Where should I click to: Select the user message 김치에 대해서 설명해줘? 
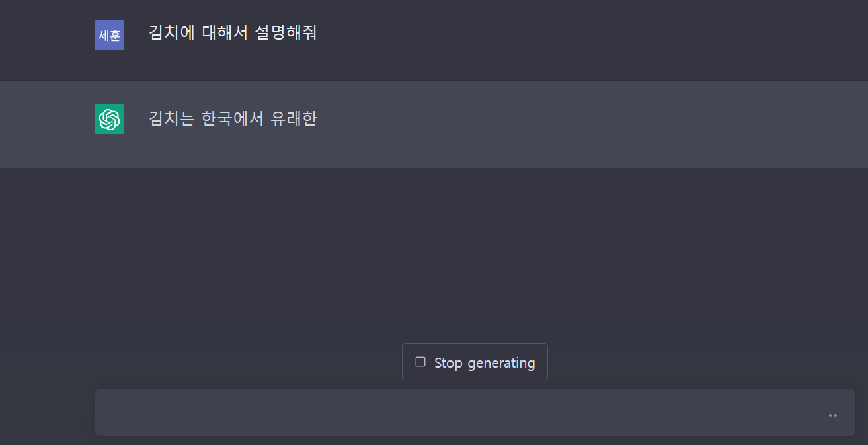point(233,33)
